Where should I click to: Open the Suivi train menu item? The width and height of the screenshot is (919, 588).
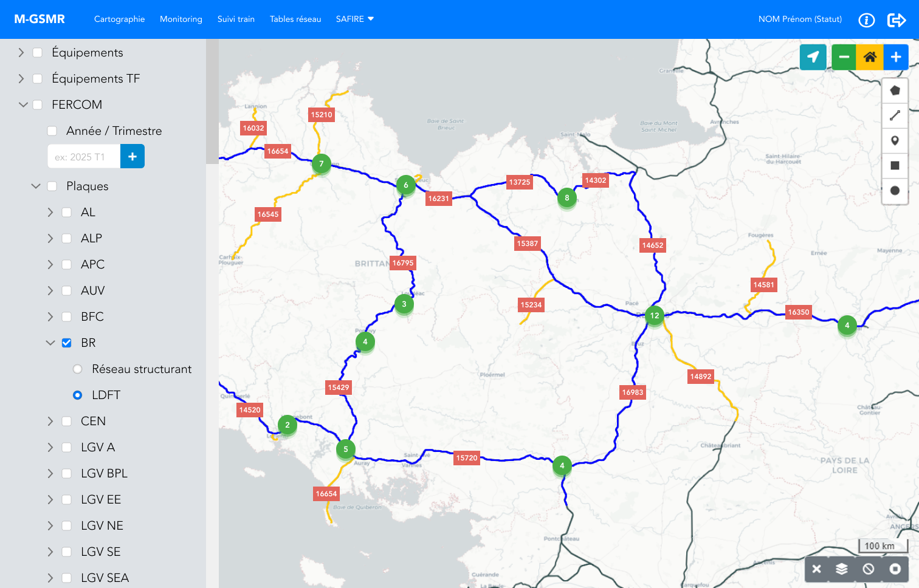point(236,19)
